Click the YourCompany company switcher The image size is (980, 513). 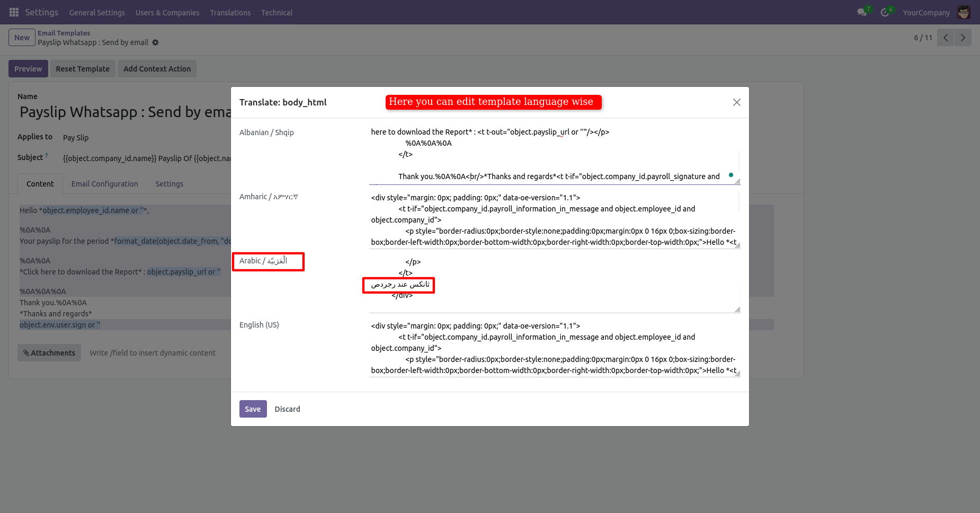coord(926,13)
